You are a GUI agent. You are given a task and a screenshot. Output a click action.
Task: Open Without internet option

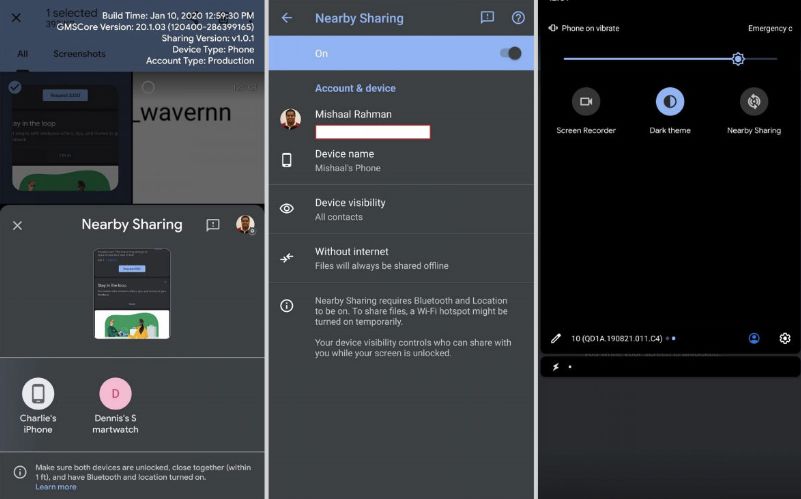coord(402,258)
